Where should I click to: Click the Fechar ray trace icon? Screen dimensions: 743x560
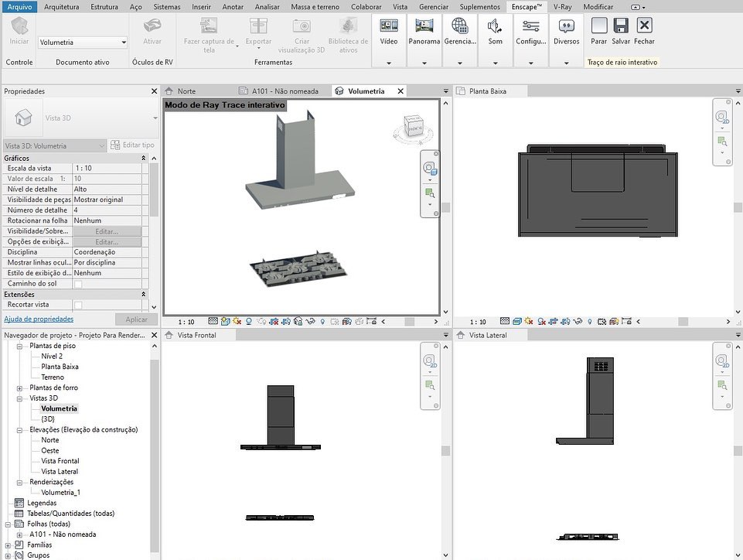point(645,25)
